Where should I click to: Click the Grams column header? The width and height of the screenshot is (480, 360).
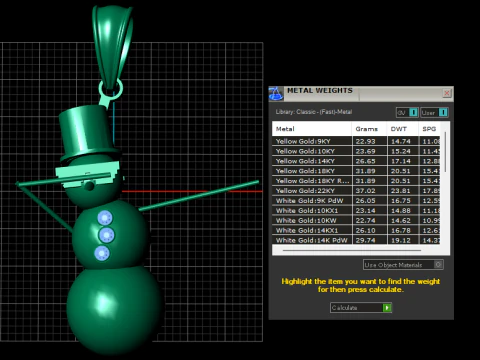click(369, 129)
